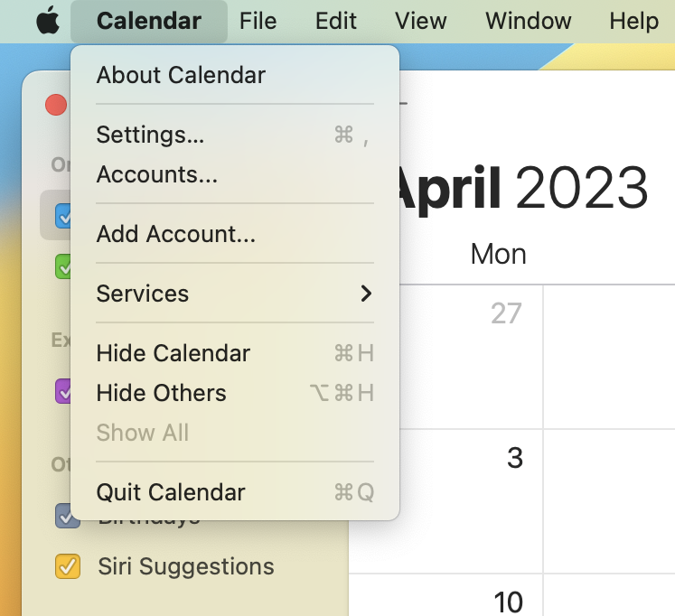
Task: Open About Calendar menu entry
Action: [x=181, y=75]
